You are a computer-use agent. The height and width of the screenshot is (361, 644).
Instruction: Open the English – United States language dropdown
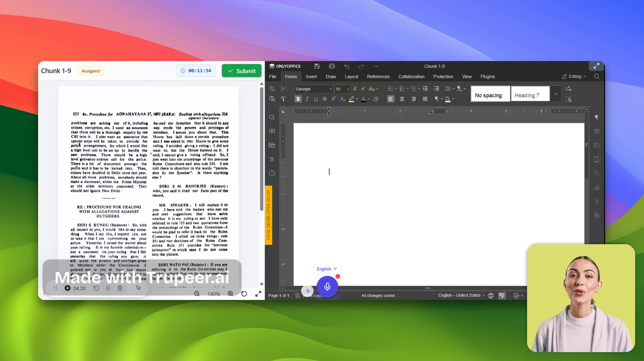(462, 296)
